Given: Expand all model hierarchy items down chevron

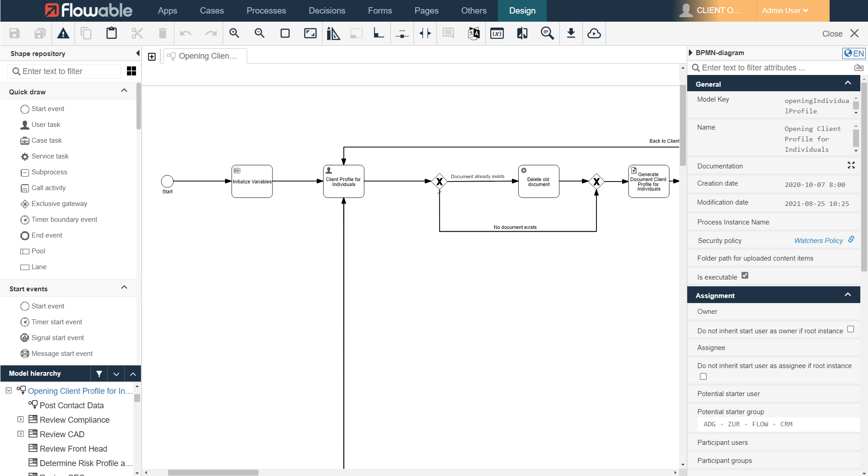Looking at the screenshot, I should (116, 373).
